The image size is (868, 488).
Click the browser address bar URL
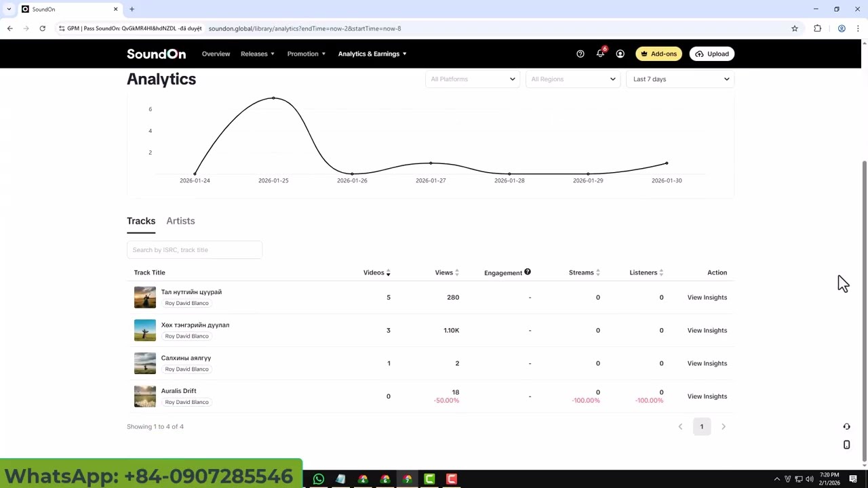[304, 28]
